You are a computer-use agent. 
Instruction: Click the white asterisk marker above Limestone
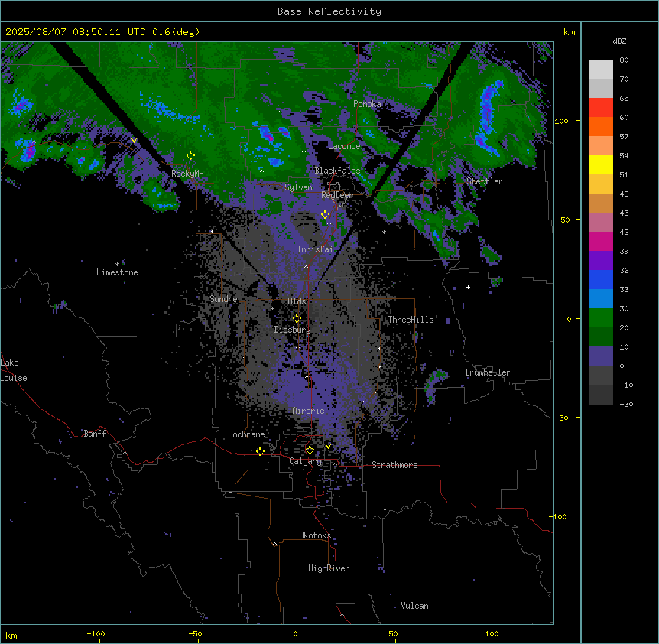pos(117,265)
